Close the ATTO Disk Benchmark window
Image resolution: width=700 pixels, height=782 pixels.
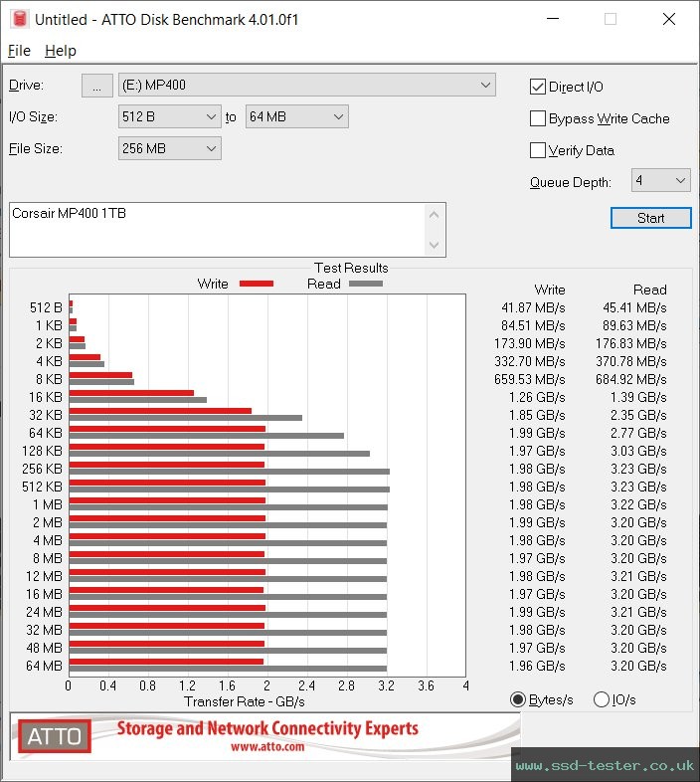point(669,19)
